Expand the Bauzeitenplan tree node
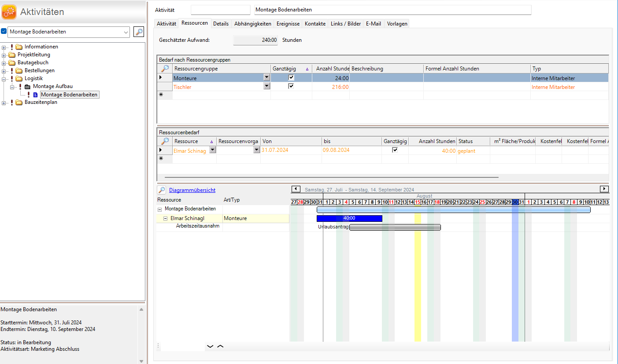The height and width of the screenshot is (364, 618). coord(4,103)
